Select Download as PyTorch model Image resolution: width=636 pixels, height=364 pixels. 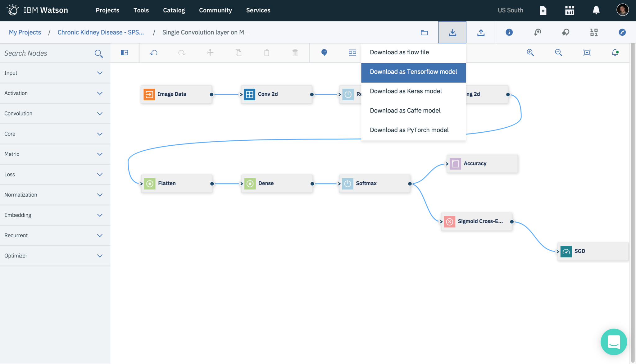coord(409,130)
